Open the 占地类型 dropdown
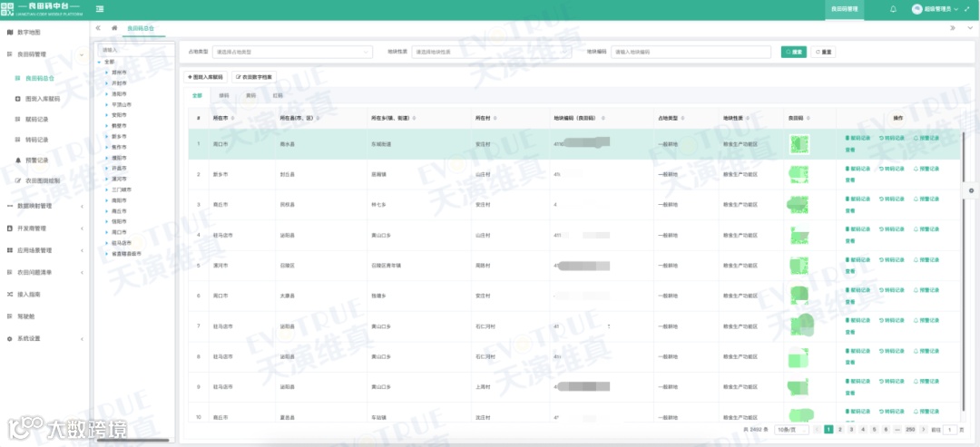Screen dimensions: 980x447 pos(292,53)
